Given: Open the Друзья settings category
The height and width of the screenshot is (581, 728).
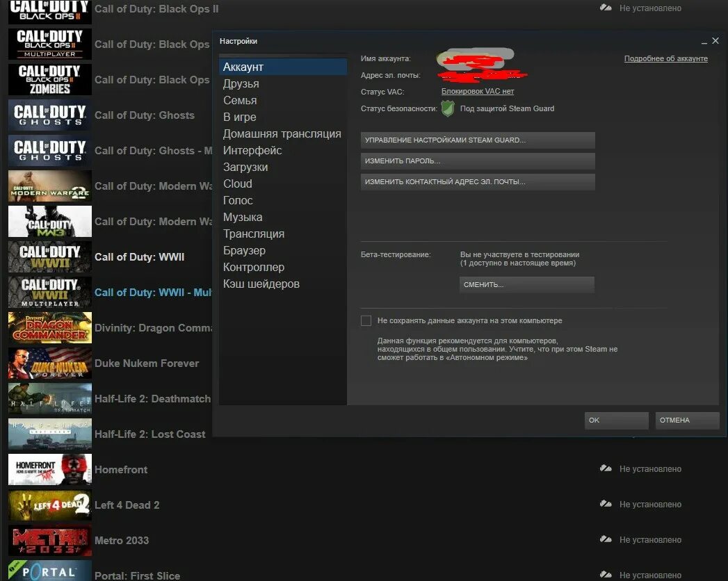Looking at the screenshot, I should (241, 83).
